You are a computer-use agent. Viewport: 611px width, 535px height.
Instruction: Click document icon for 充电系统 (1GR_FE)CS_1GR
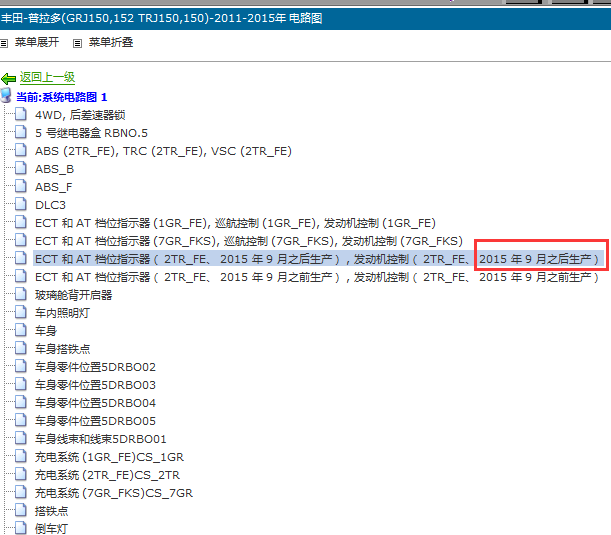click(x=21, y=456)
